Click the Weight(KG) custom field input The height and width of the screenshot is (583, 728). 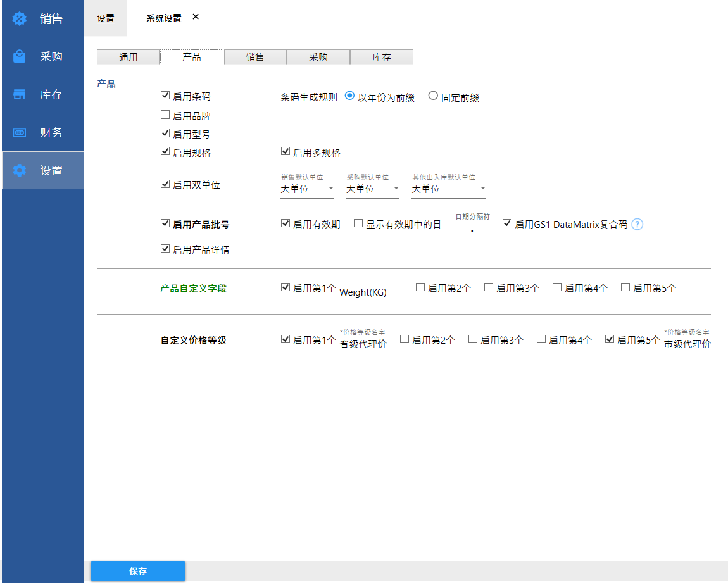pos(370,292)
